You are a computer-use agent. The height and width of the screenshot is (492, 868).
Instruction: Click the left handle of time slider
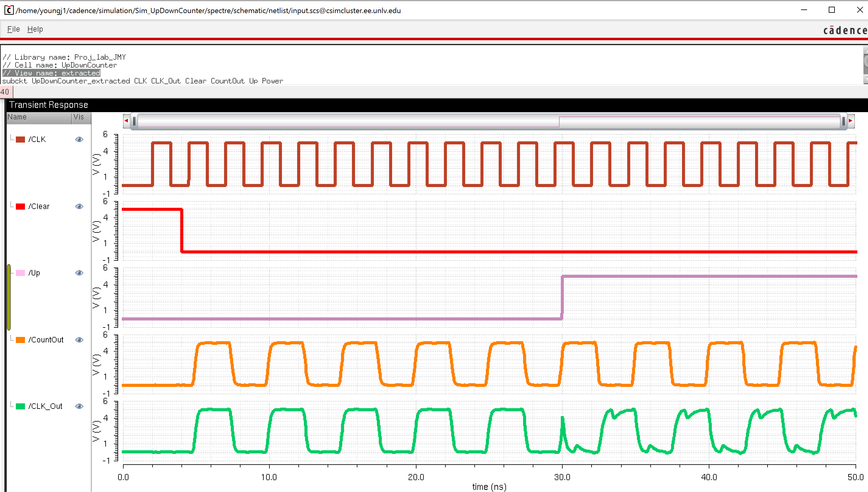pyautogui.click(x=134, y=121)
